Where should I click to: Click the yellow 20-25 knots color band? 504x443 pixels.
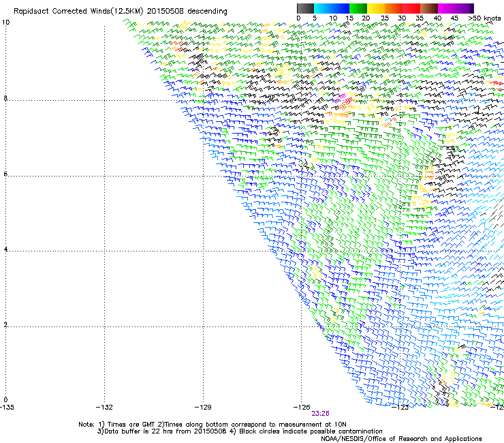point(376,8)
